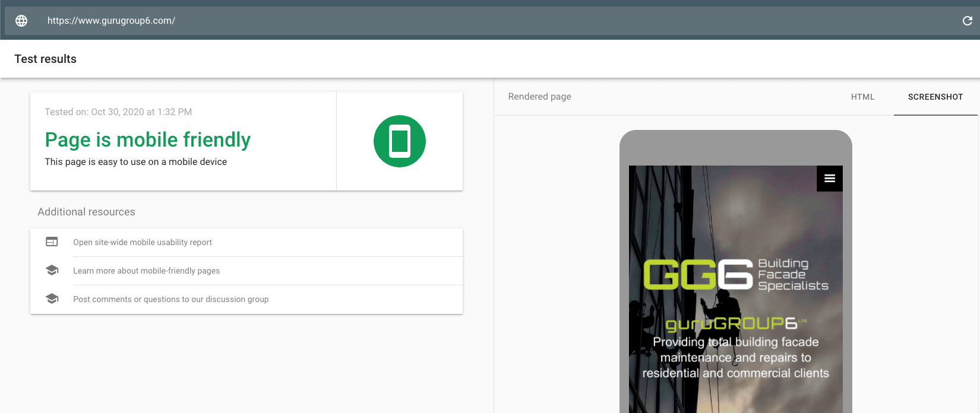Click 'Providing total building facade' text in preview
Image resolution: width=980 pixels, height=413 pixels.
(736, 357)
